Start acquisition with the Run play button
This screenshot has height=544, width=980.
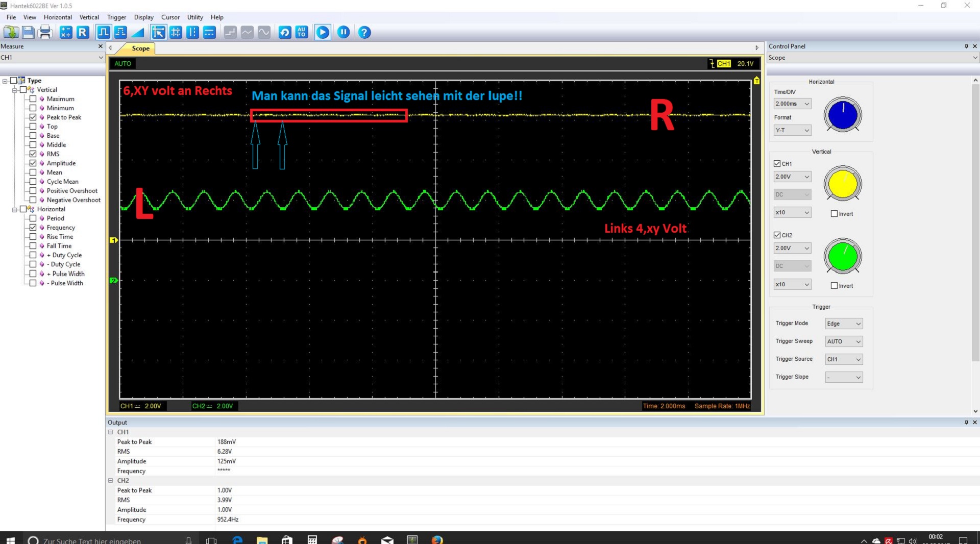click(322, 33)
